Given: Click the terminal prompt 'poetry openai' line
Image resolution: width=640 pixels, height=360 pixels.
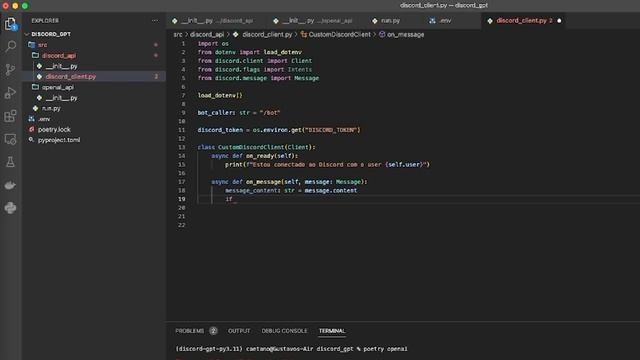Looking at the screenshot, I should tap(291, 349).
